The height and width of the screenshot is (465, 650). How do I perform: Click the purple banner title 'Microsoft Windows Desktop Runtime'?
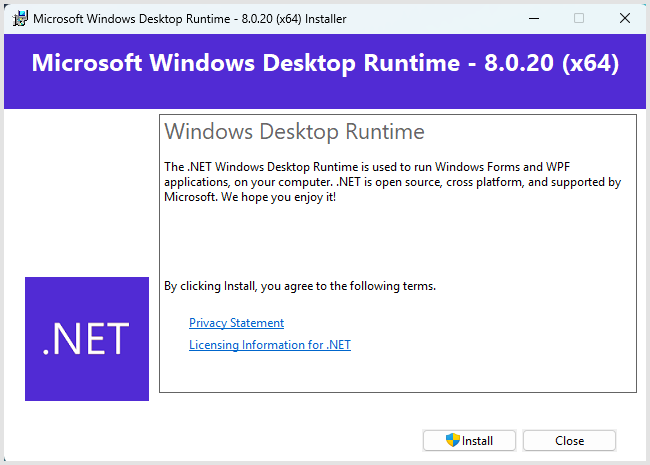(x=246, y=63)
